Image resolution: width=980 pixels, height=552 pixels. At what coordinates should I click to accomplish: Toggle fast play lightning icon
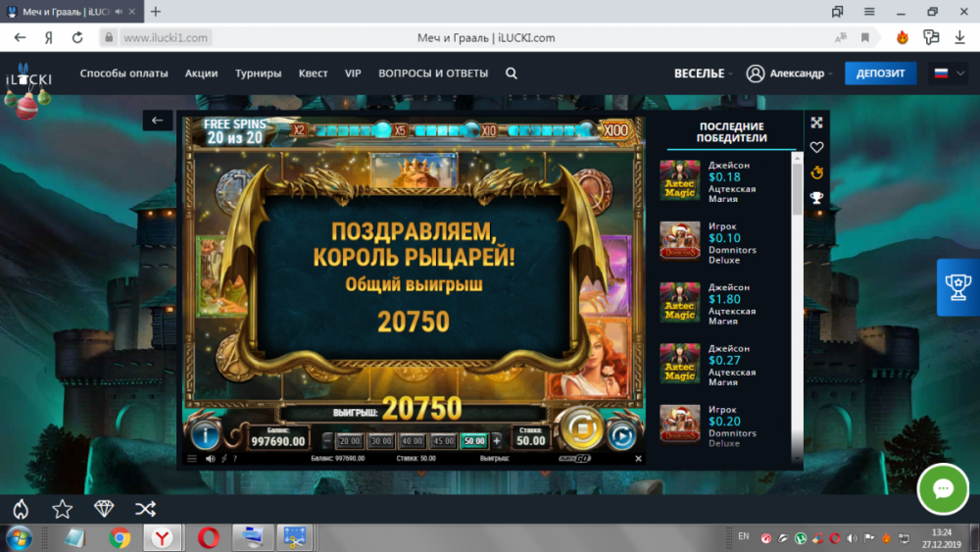(x=224, y=458)
